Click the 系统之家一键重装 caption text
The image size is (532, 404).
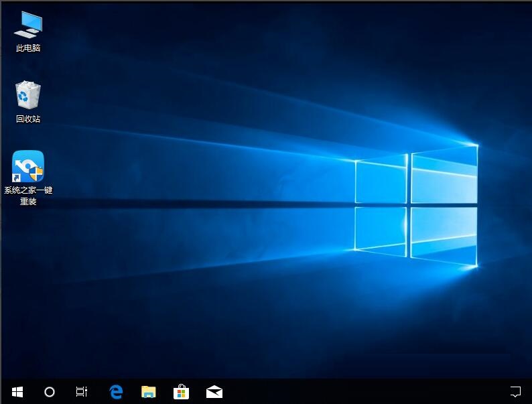[x=28, y=196]
